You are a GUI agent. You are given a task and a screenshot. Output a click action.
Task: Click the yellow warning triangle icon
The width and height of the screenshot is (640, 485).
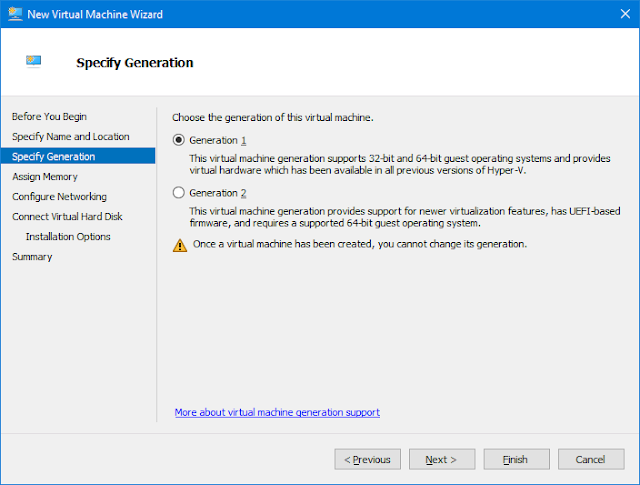coord(180,245)
